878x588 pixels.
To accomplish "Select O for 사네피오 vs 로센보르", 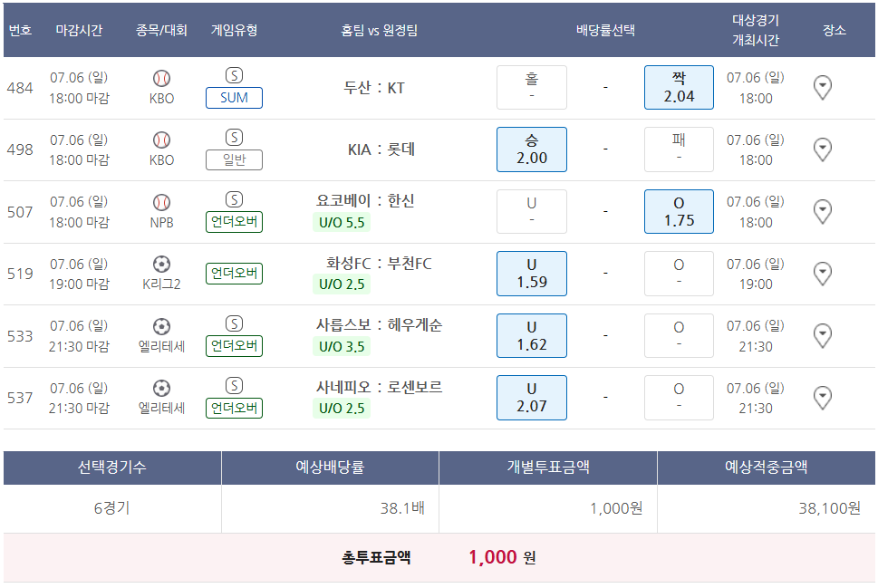I will tap(679, 398).
